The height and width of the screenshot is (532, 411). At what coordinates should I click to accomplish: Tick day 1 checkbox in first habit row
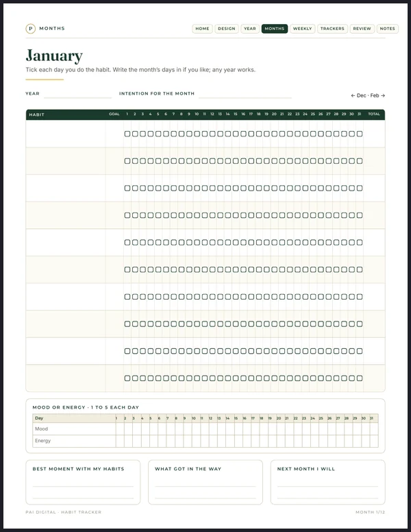pos(127,134)
